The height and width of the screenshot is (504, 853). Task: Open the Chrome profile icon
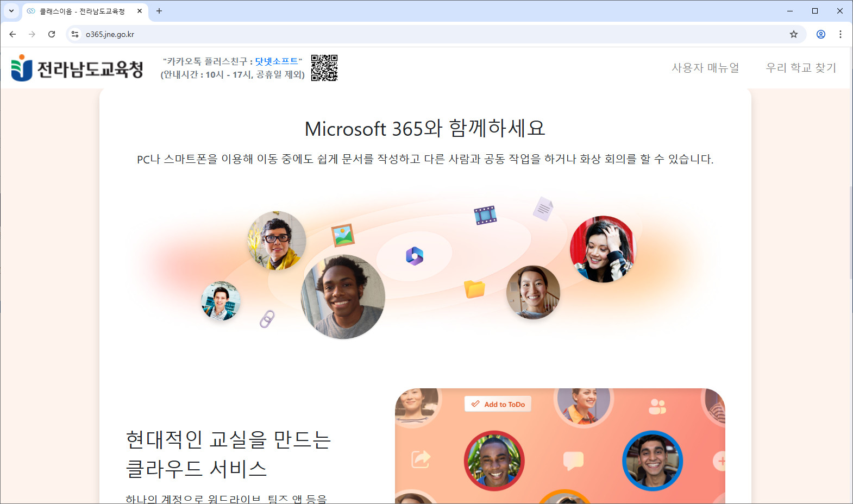coord(821,34)
